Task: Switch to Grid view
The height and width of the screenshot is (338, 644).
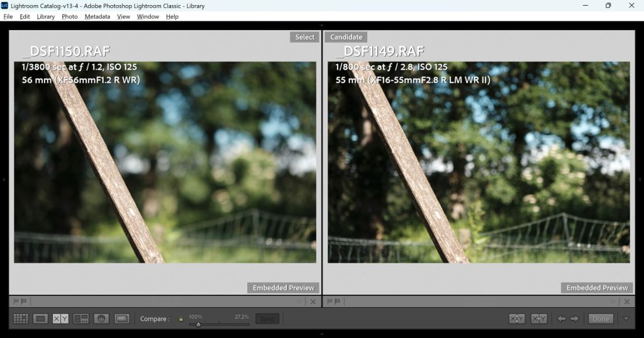Action: [x=21, y=319]
